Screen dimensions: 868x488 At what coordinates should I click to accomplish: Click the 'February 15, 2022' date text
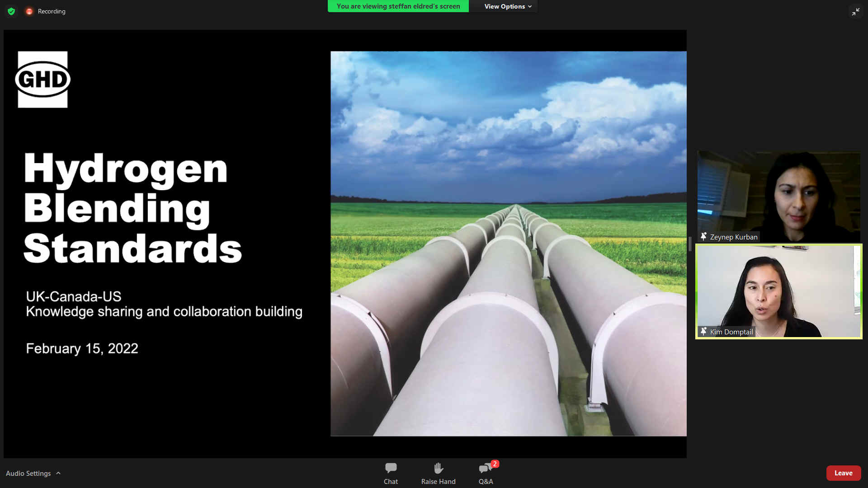[82, 348]
